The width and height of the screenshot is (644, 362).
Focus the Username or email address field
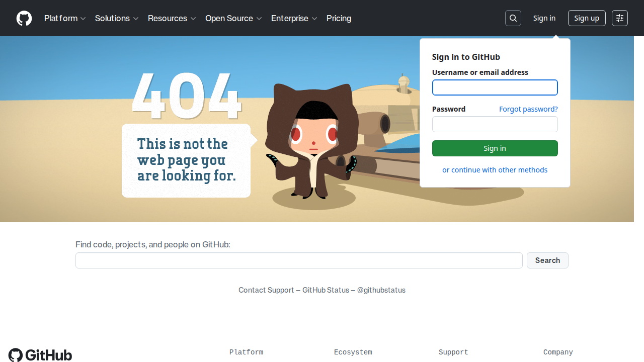pos(495,87)
